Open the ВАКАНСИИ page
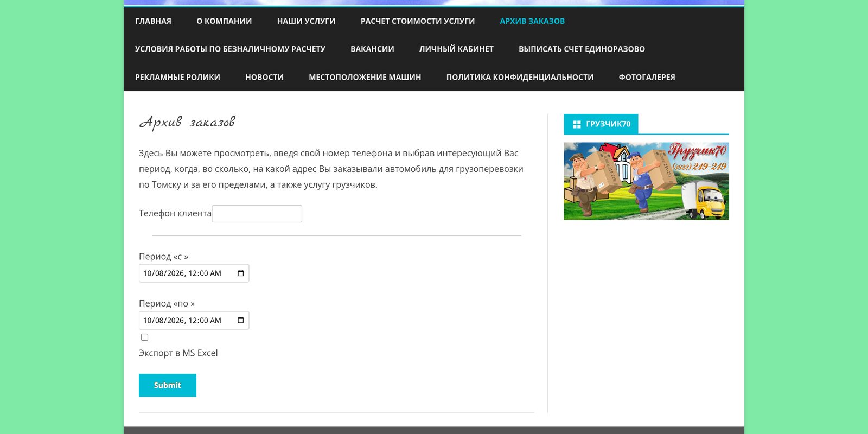 (x=372, y=49)
